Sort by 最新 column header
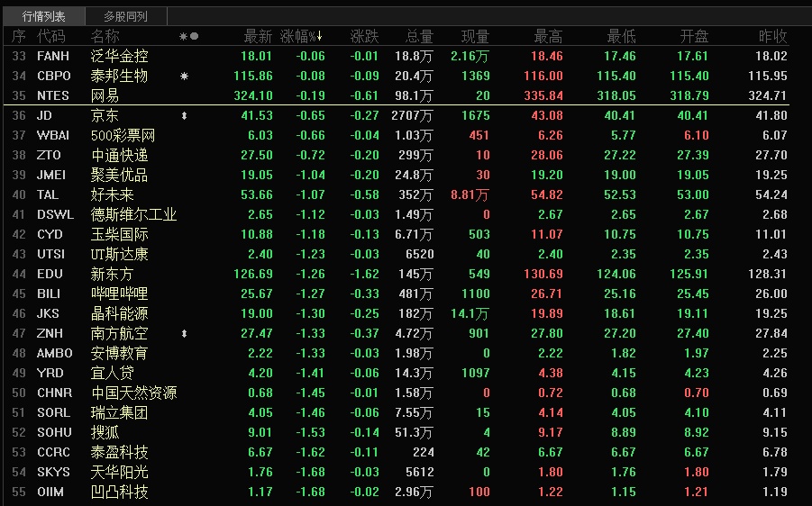Screen dimensions: 812x506 tap(258, 36)
